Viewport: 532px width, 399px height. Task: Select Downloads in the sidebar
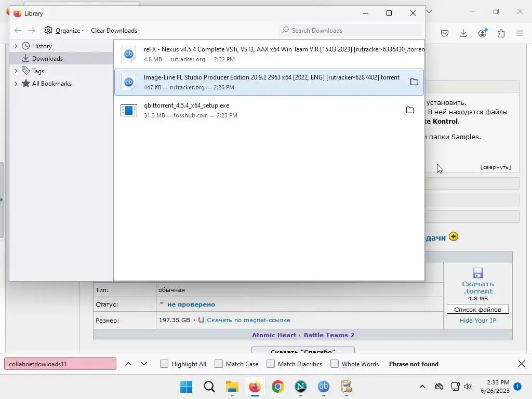click(47, 59)
